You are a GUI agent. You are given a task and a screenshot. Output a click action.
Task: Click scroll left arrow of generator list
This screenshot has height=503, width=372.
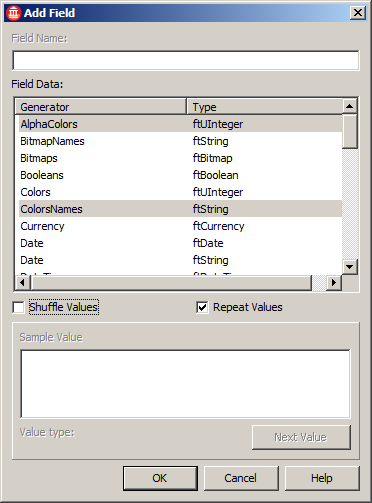(22, 283)
